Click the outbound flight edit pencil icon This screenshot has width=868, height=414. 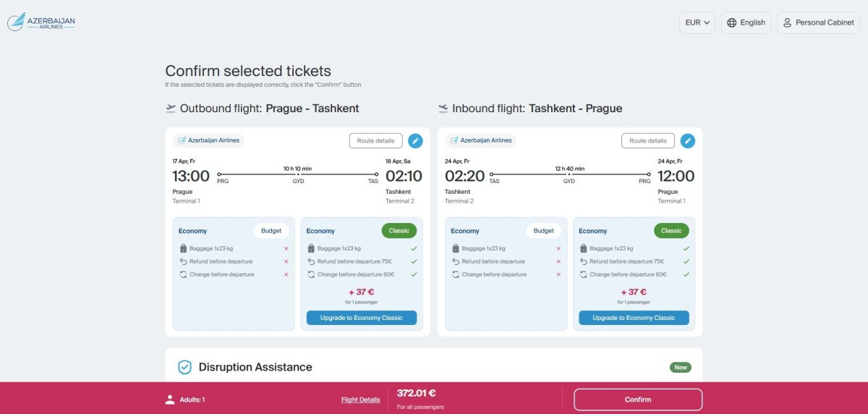click(415, 140)
